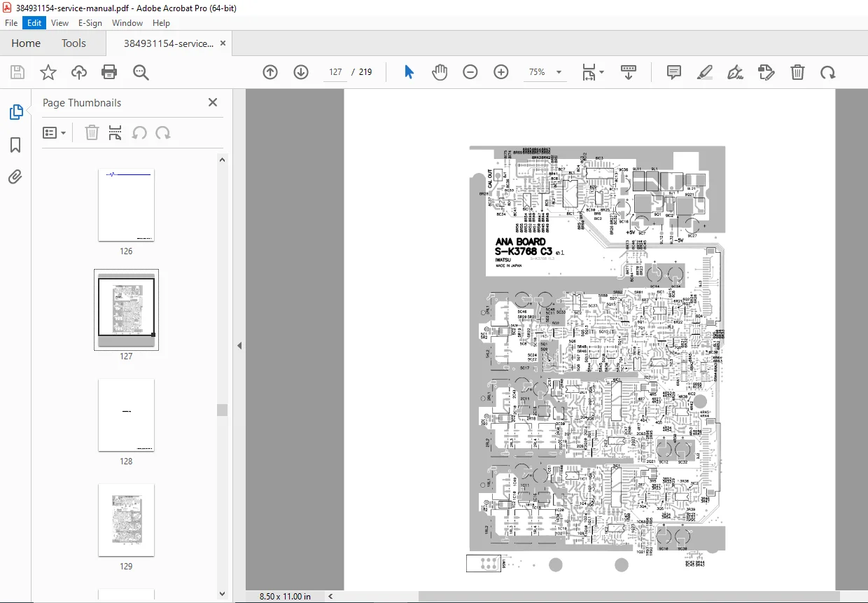Open the E-Sign menu

pyautogui.click(x=90, y=23)
